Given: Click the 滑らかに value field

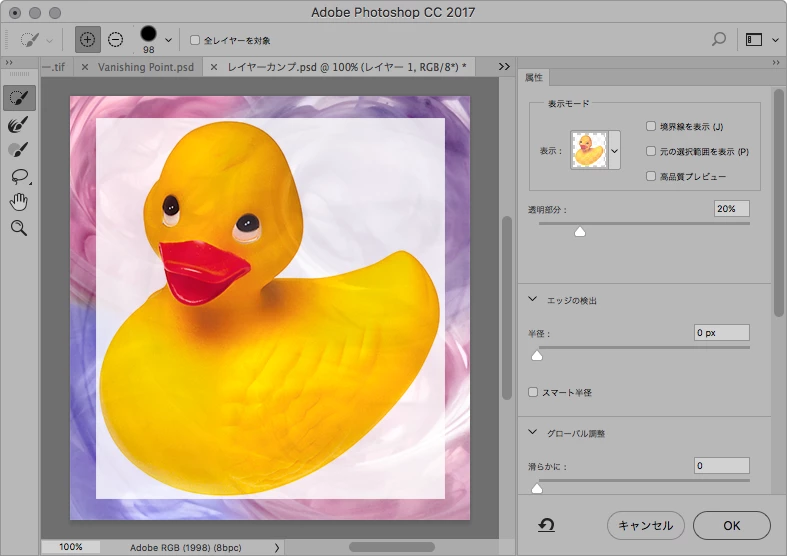Looking at the screenshot, I should click(x=721, y=466).
